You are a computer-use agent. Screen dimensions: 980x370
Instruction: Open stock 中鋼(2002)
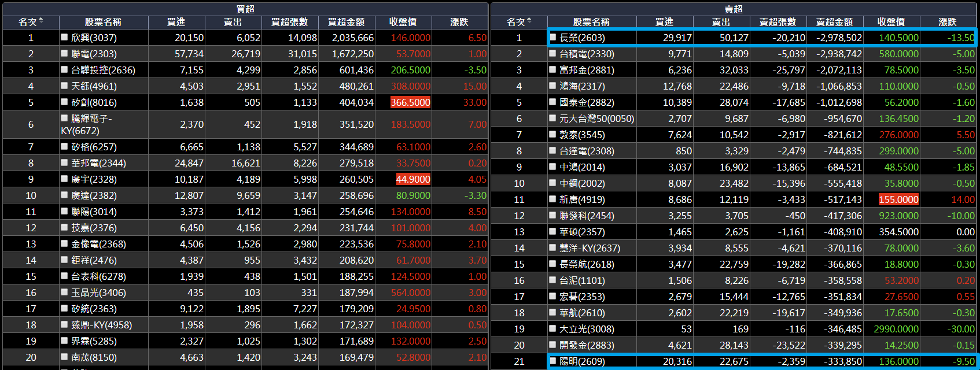click(x=582, y=183)
